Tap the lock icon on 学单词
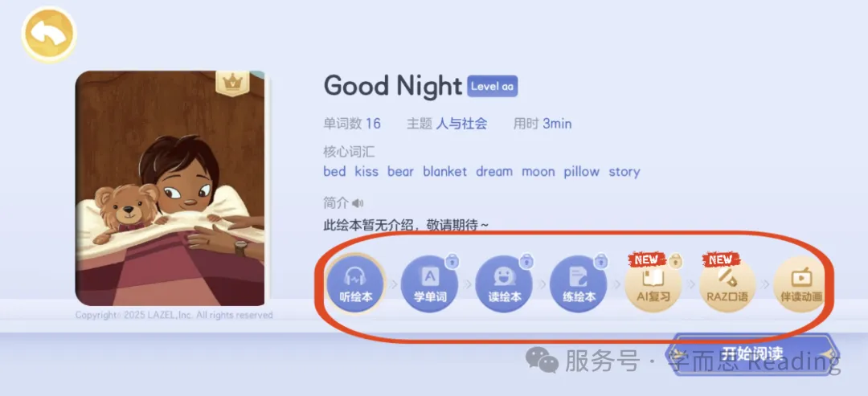Viewport: 868px width, 396px height. pos(452,260)
